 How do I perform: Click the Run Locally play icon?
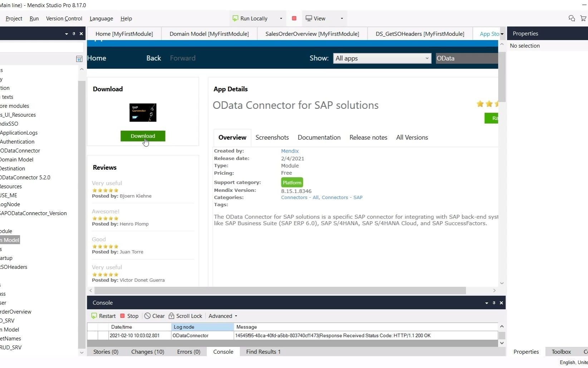(x=235, y=18)
